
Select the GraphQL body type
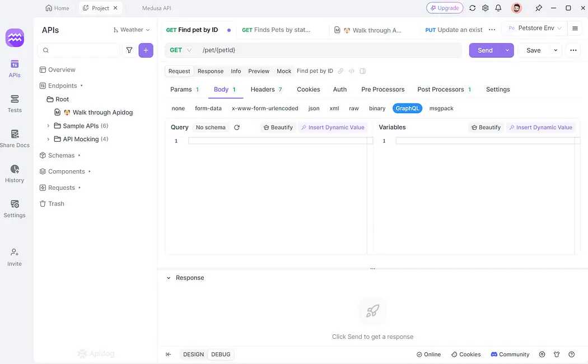coord(407,108)
